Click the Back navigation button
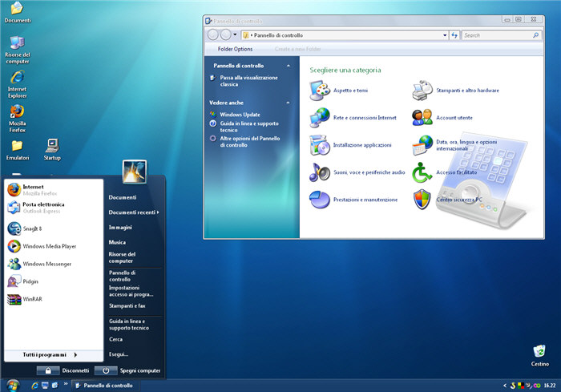Image resolution: width=561 pixels, height=392 pixels. 213,34
